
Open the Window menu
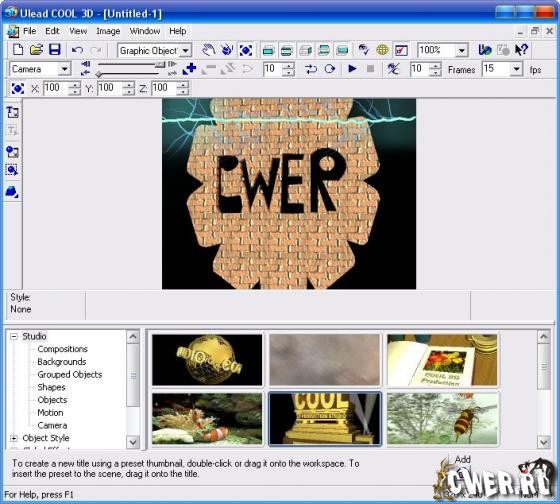click(x=145, y=31)
